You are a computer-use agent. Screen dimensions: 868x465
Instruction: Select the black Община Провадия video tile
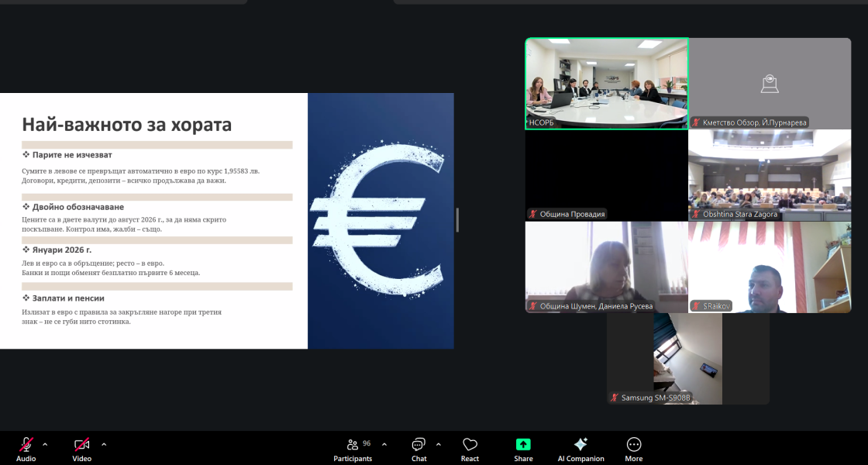tap(607, 175)
